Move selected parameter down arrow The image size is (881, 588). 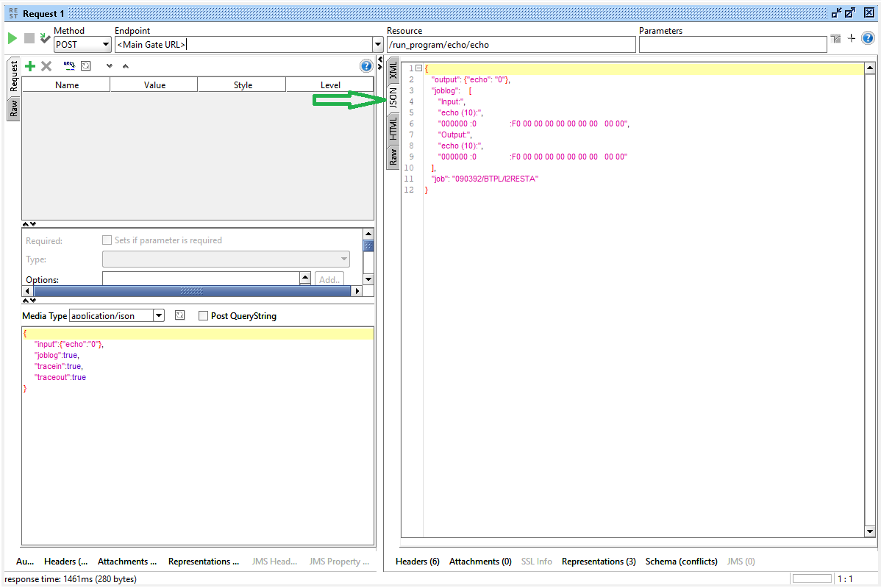109,66
